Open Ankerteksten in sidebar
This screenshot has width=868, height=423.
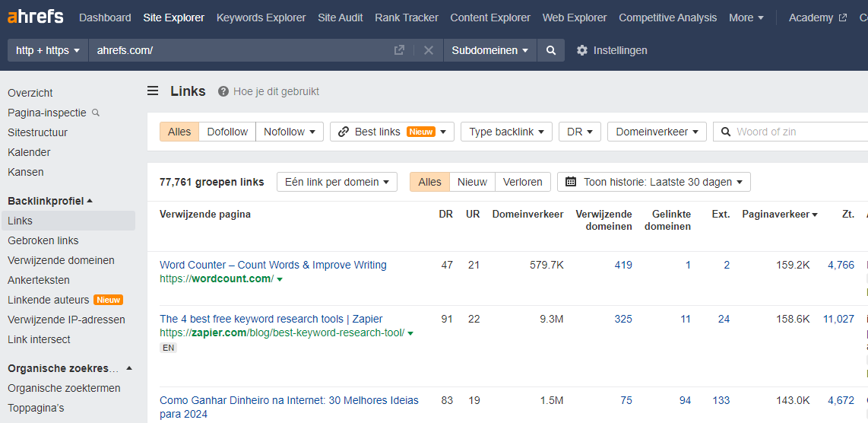(39, 281)
